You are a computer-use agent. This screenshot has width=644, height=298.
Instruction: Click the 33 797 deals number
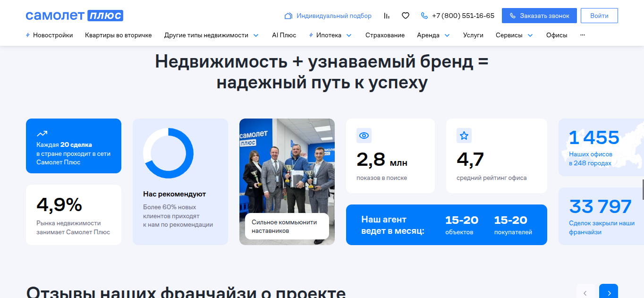pos(600,206)
